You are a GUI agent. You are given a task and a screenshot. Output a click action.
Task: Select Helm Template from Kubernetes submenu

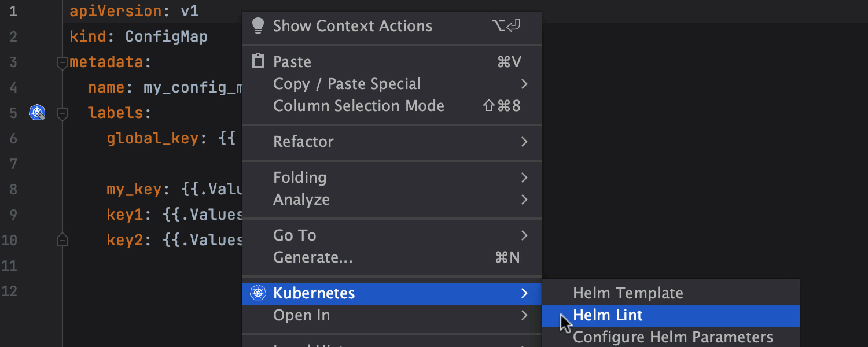click(628, 293)
